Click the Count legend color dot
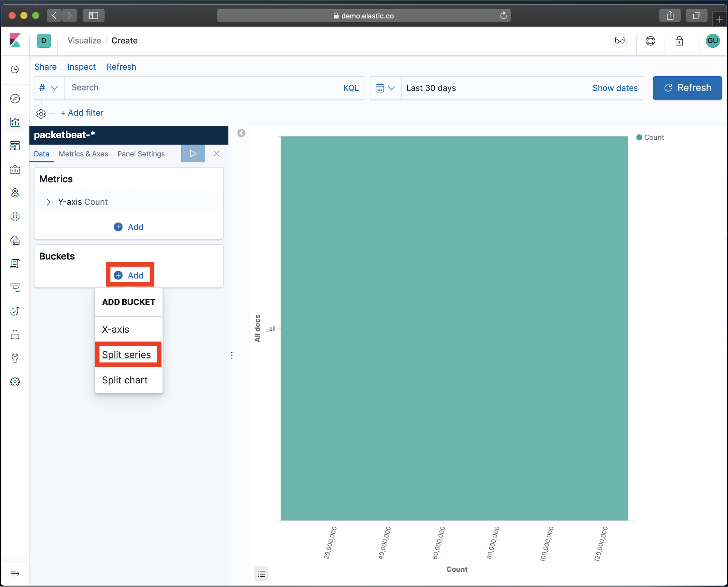 [x=639, y=137]
